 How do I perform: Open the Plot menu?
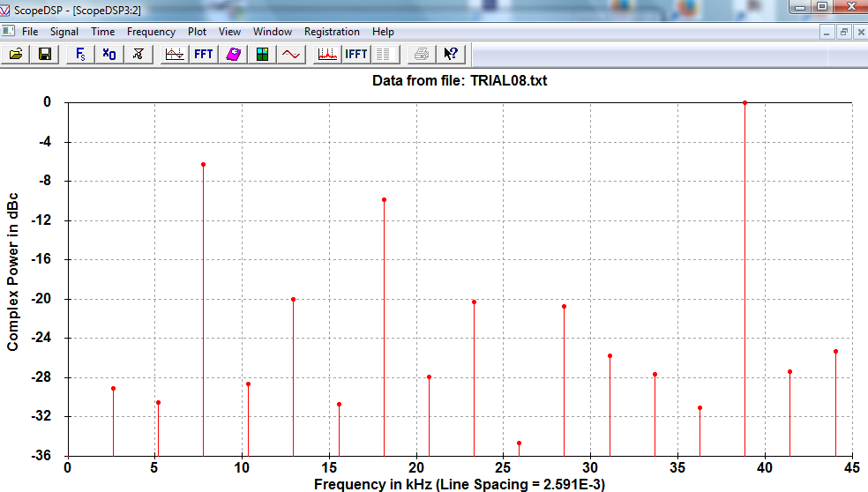click(x=197, y=32)
